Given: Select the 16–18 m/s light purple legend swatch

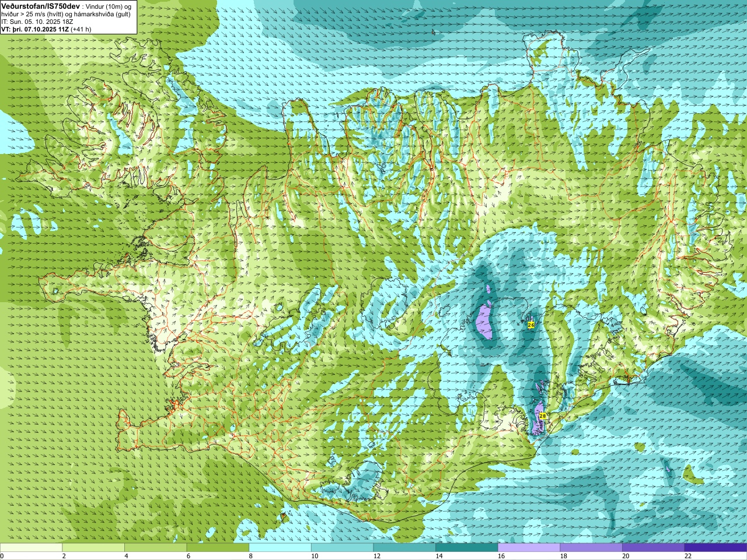Looking at the screenshot, I should click(529, 548).
